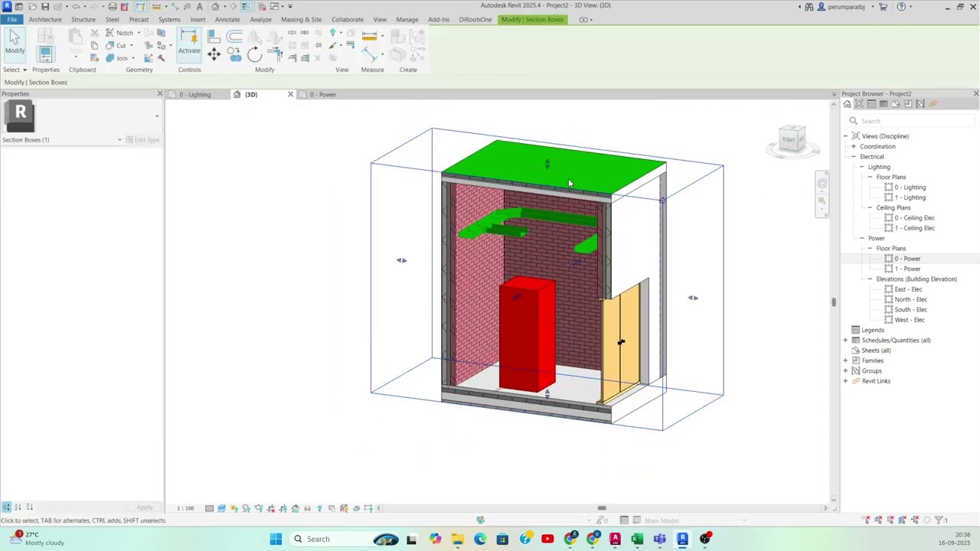980x551 pixels.
Task: Select Legends in Project Browser
Action: [873, 330]
